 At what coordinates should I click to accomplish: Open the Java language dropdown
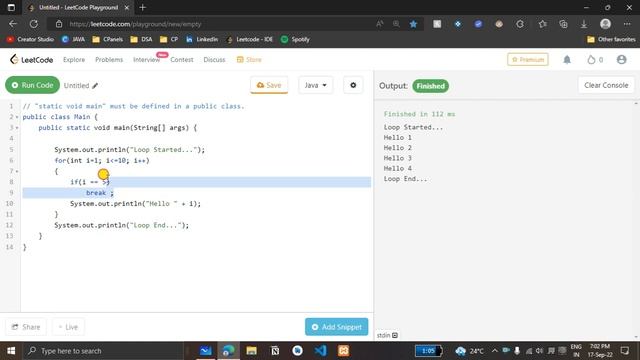pyautogui.click(x=316, y=85)
